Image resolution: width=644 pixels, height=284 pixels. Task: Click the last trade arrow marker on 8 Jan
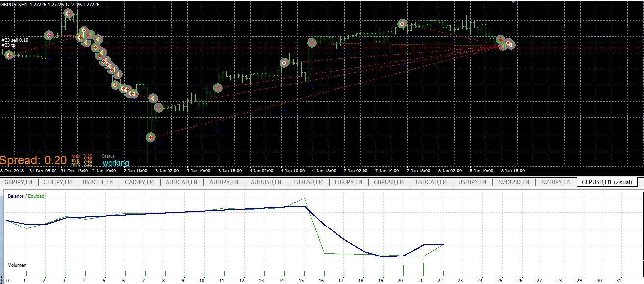510,45
